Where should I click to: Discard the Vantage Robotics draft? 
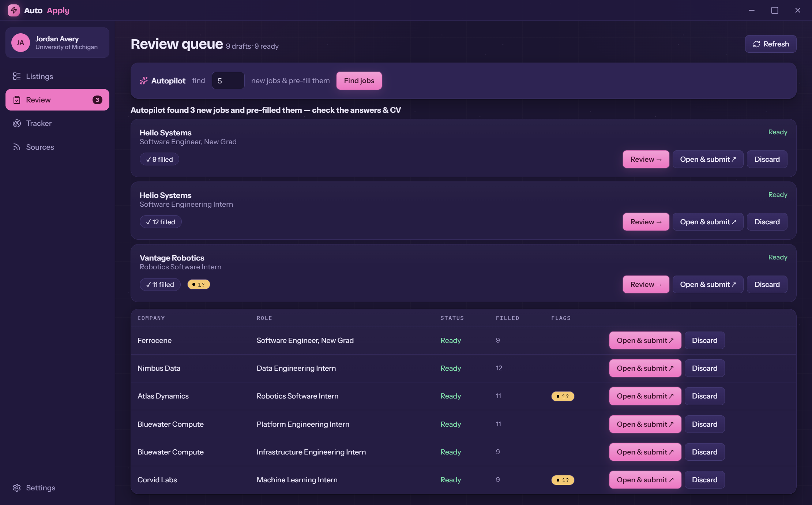coord(767,284)
